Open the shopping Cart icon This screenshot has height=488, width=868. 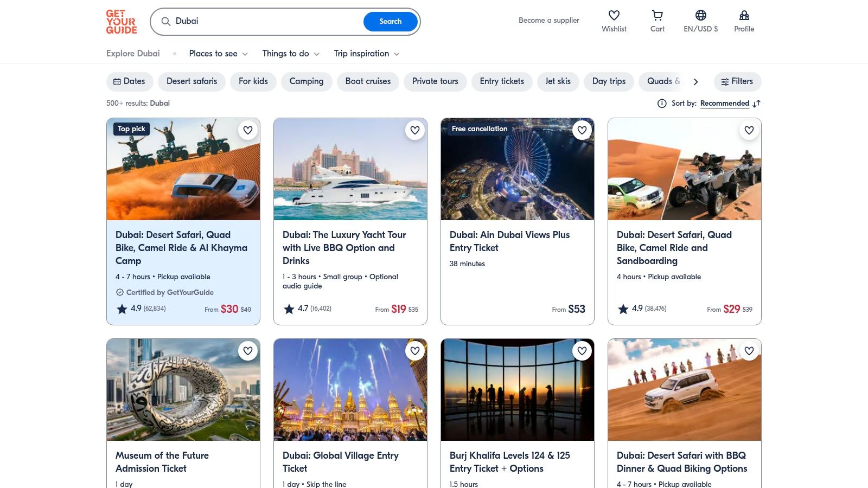point(657,15)
